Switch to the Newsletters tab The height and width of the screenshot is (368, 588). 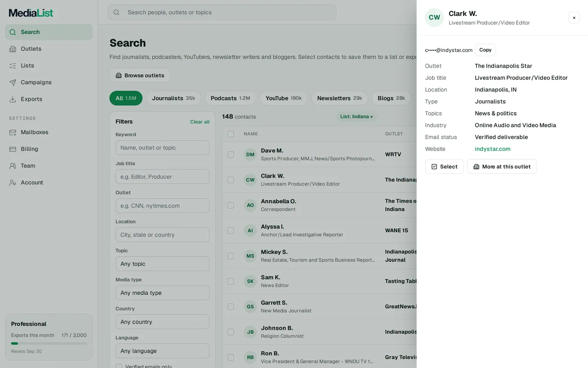[340, 98]
